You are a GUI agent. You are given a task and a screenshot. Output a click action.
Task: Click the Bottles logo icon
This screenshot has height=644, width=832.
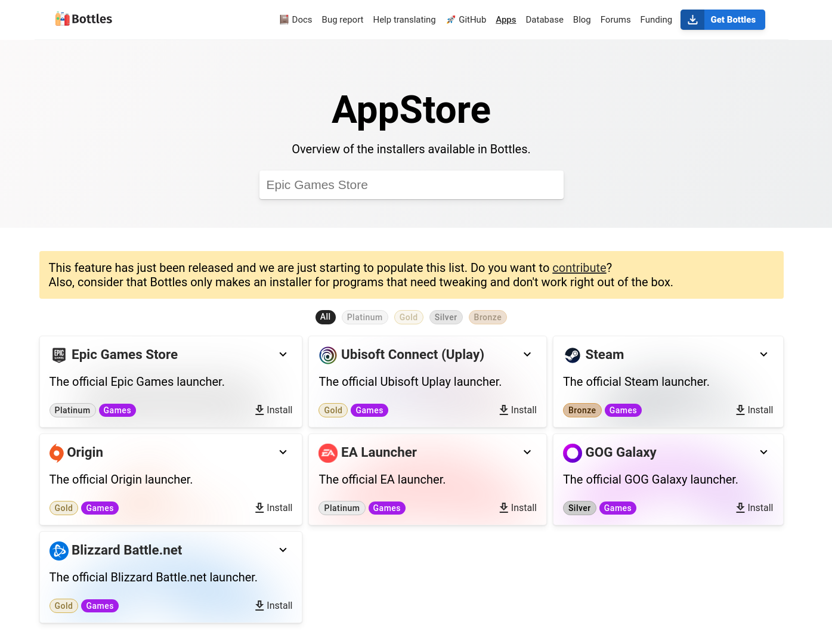point(61,18)
